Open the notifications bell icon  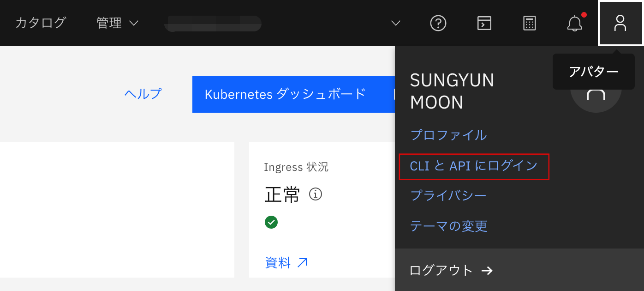pos(574,23)
